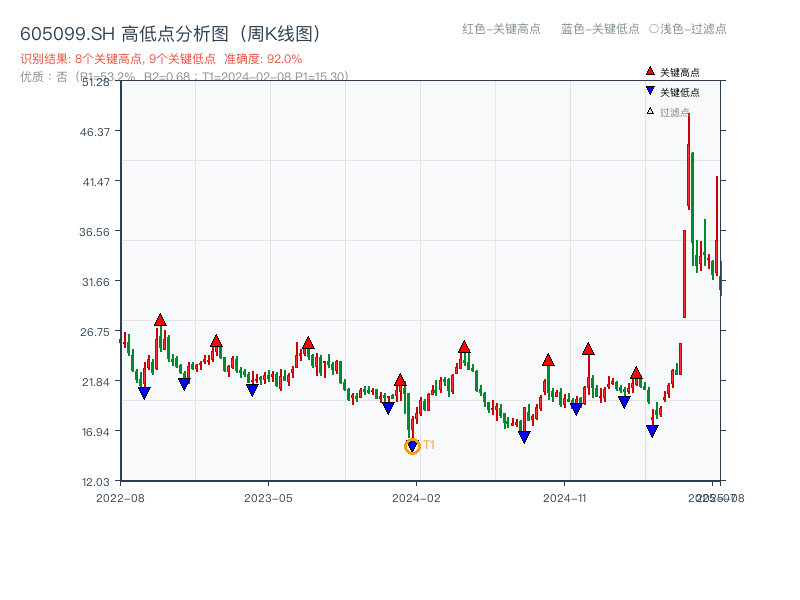800x600 pixels.
Task: Select the second blue key-low triangle from left
Action: click(184, 384)
